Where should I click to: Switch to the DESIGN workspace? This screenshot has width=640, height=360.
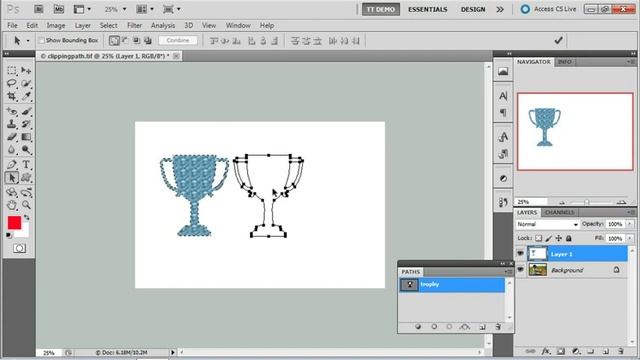coord(473,9)
